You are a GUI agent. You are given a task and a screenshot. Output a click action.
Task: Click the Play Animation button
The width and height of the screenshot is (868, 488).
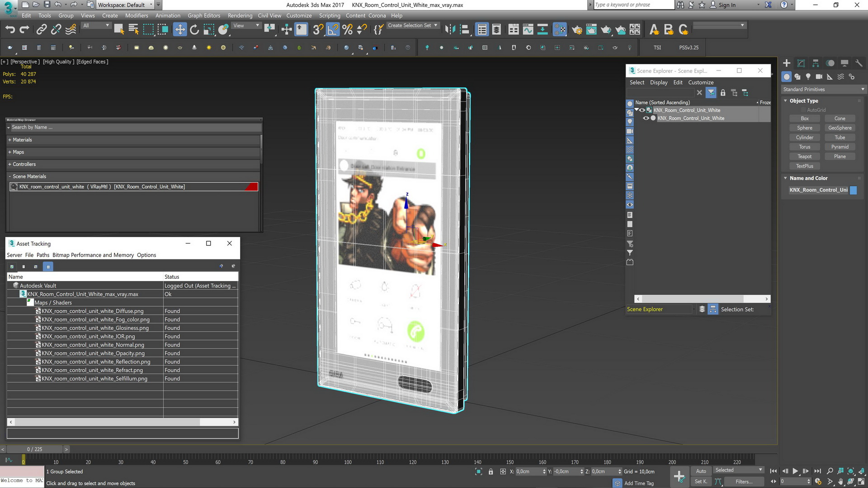coord(795,471)
